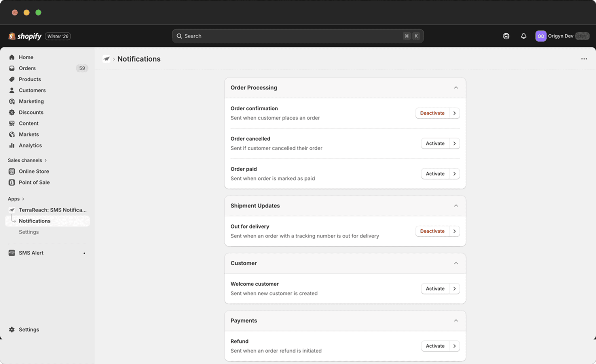Deactivate the Order confirmation notification
This screenshot has width=596, height=364.
tap(432, 113)
